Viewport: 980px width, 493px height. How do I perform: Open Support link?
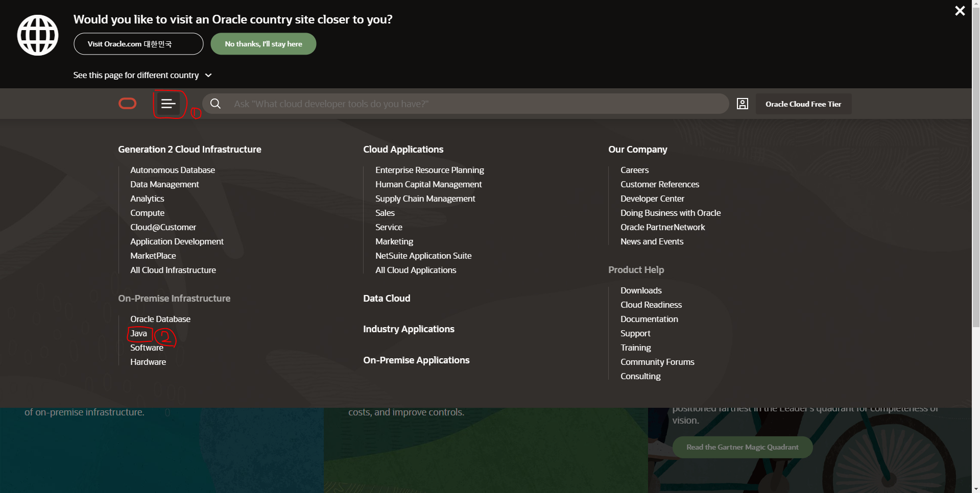coord(635,333)
